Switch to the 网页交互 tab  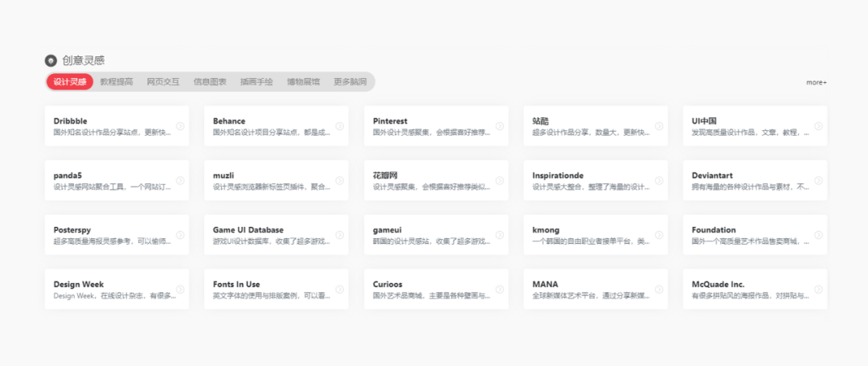click(163, 82)
